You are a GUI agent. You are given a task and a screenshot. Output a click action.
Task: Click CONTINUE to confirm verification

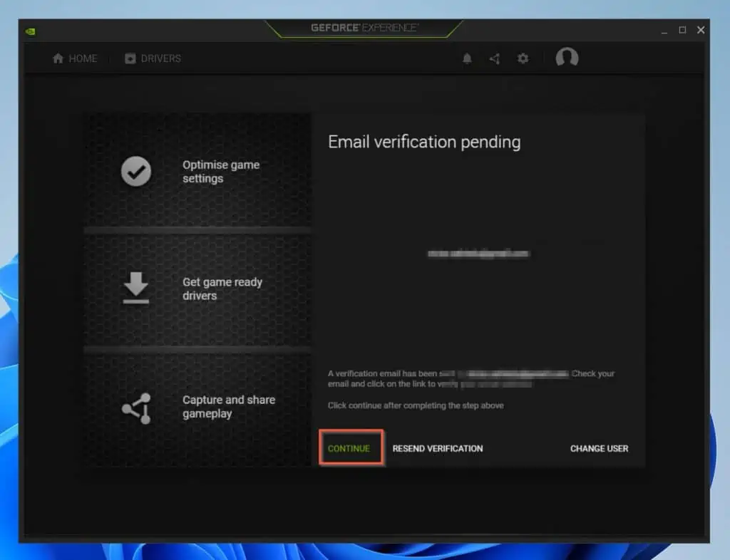click(349, 448)
